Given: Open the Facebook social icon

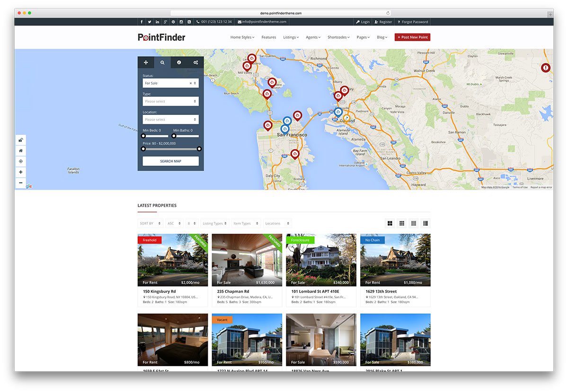Looking at the screenshot, I should [x=142, y=22].
